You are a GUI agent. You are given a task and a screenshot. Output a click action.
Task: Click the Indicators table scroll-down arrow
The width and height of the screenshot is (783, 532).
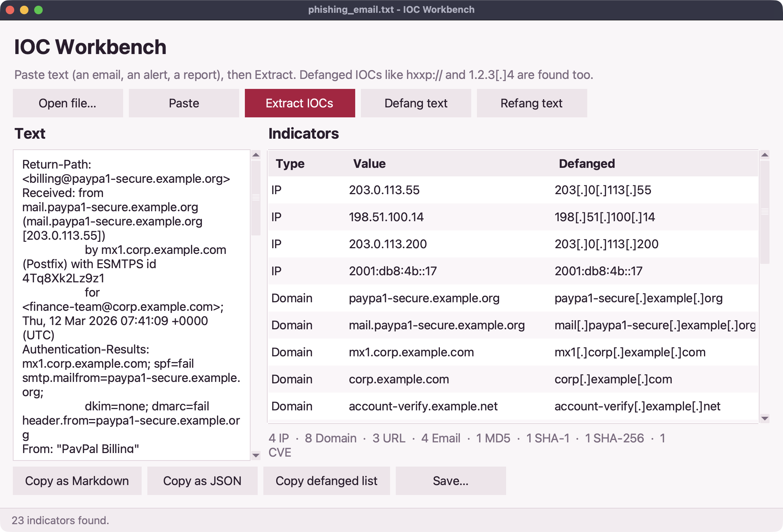[x=765, y=418]
